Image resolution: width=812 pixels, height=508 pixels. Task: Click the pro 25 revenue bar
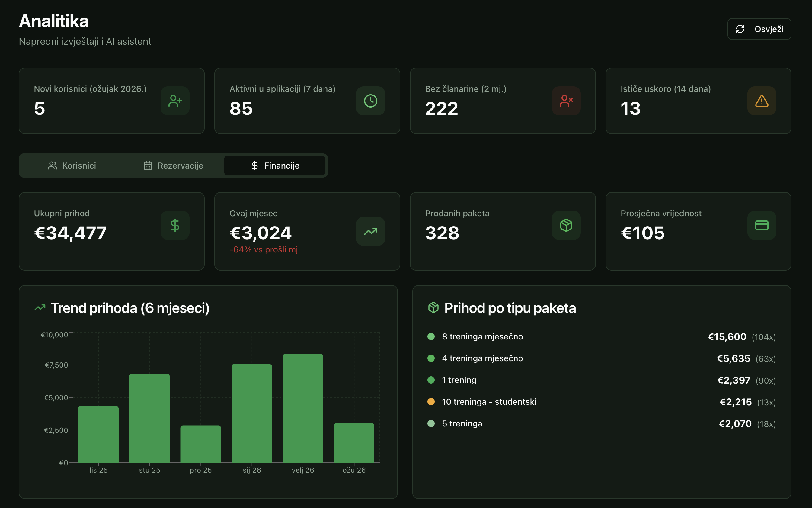point(200,444)
